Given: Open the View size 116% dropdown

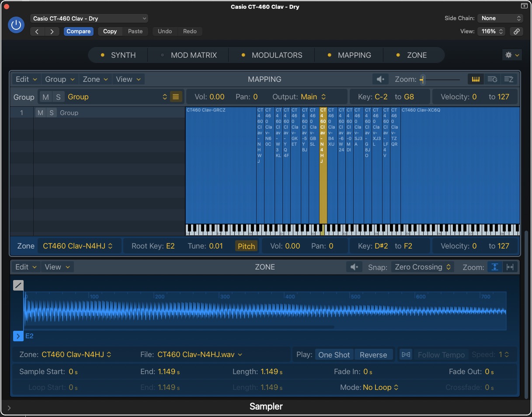Looking at the screenshot, I should tap(491, 32).
